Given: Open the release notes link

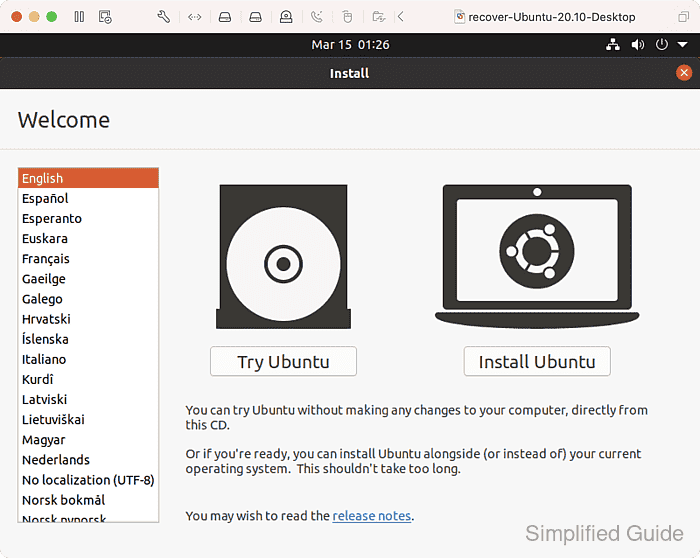Looking at the screenshot, I should point(371,516).
